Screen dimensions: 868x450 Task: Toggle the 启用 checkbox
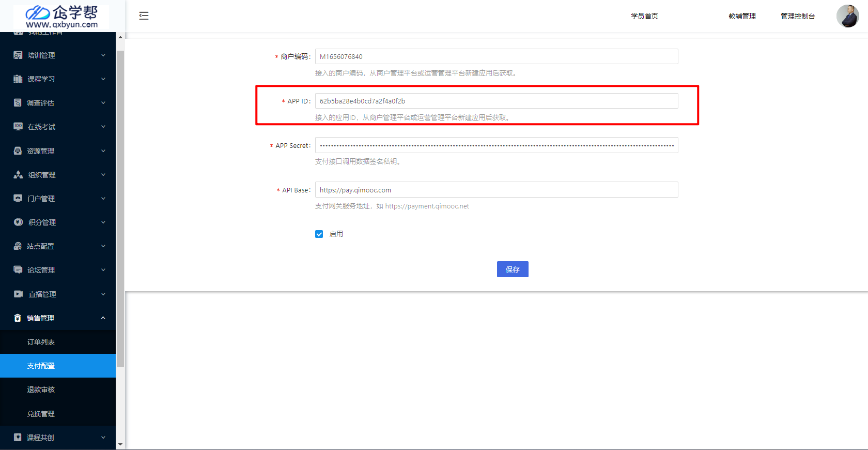319,234
